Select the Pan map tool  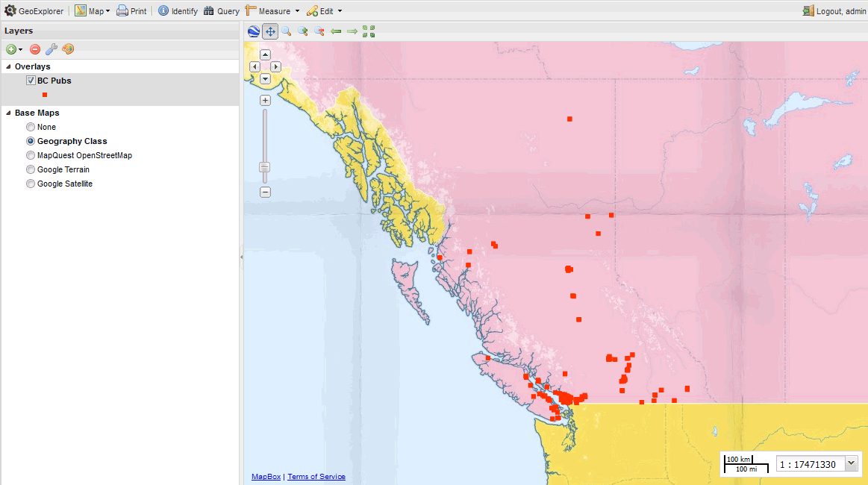270,31
